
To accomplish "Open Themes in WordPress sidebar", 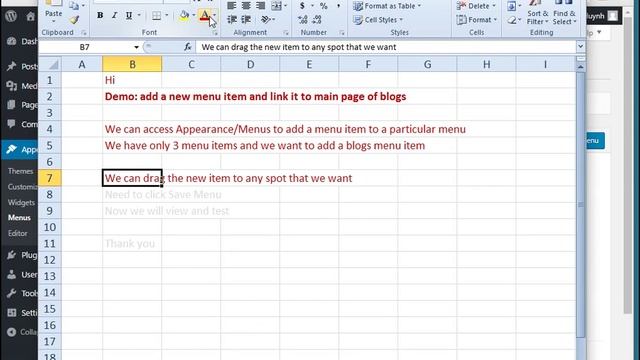I will [x=20, y=171].
